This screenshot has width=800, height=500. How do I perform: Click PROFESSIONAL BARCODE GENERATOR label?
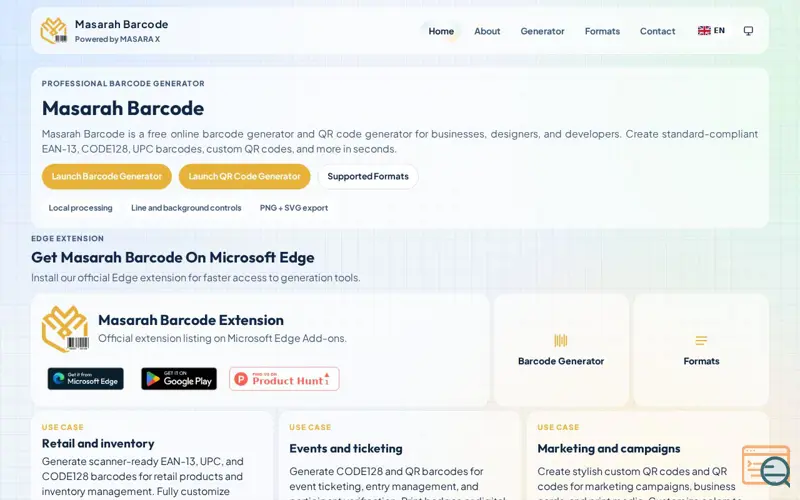tap(123, 84)
